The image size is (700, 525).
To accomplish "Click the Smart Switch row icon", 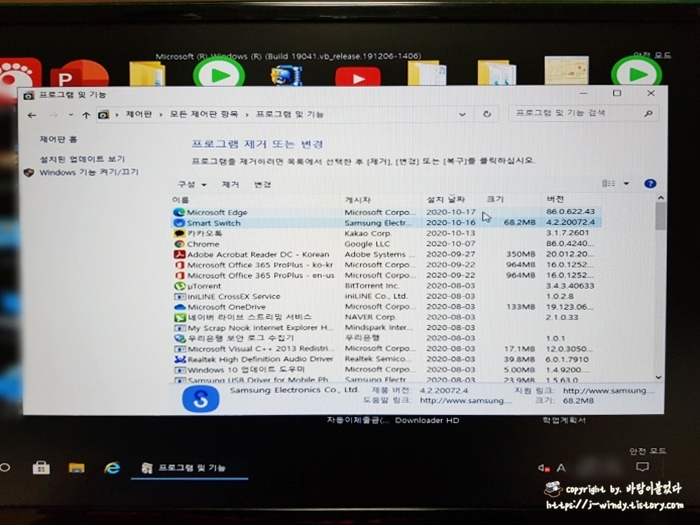I will click(179, 223).
